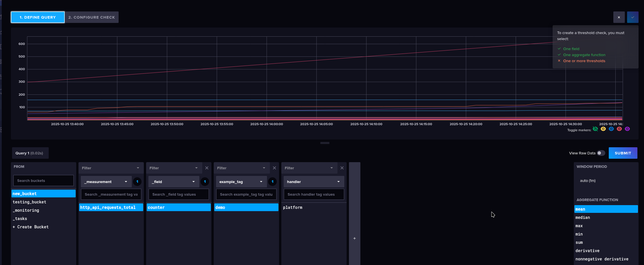Choose median as the aggregate function
This screenshot has width=644, height=265.
[x=583, y=217]
